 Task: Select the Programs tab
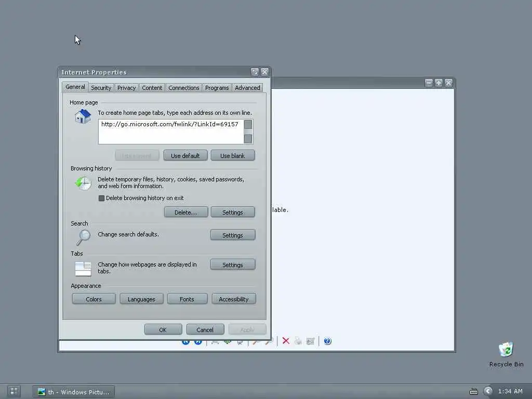tap(217, 88)
